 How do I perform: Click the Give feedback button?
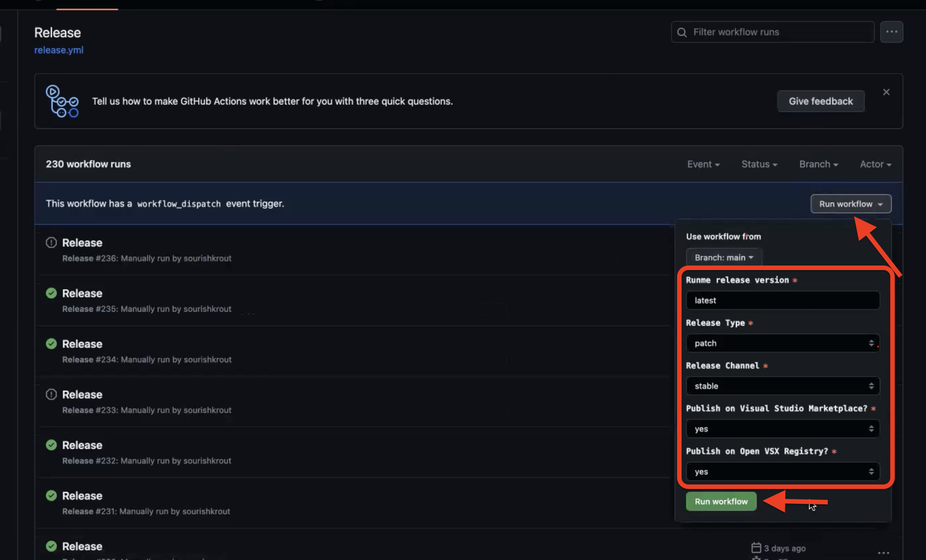pyautogui.click(x=820, y=100)
